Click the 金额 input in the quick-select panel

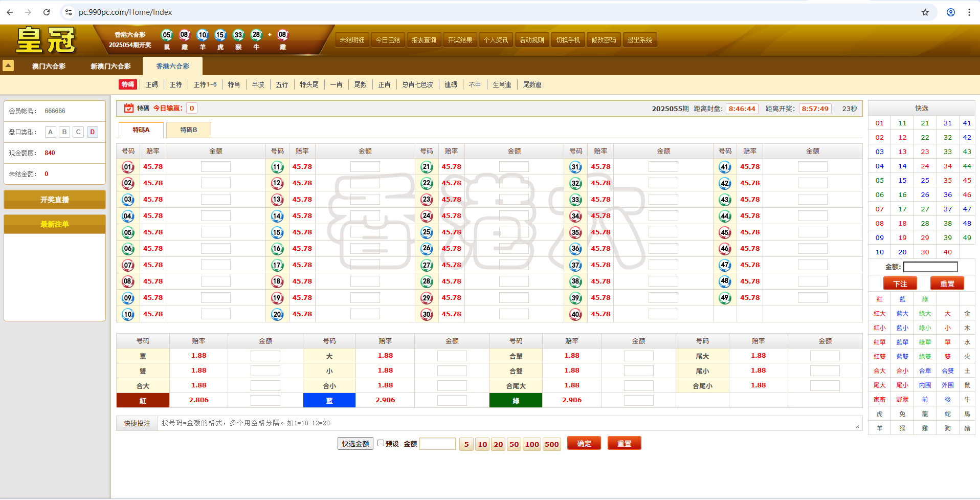[930, 267]
